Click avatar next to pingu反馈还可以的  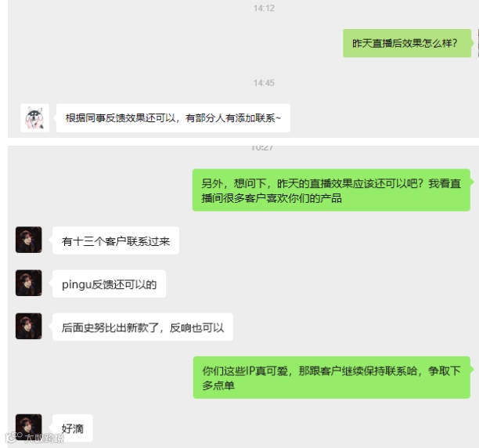pyautogui.click(x=29, y=283)
